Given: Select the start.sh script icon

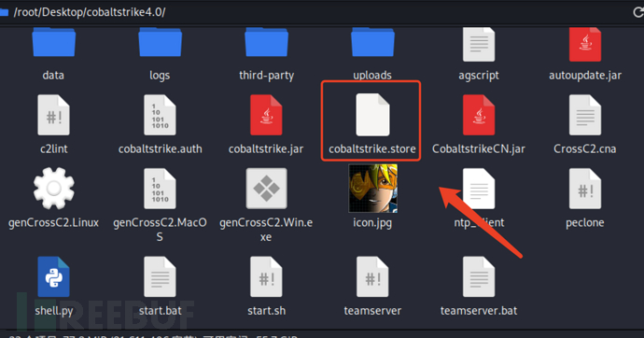Looking at the screenshot, I should click(266, 276).
